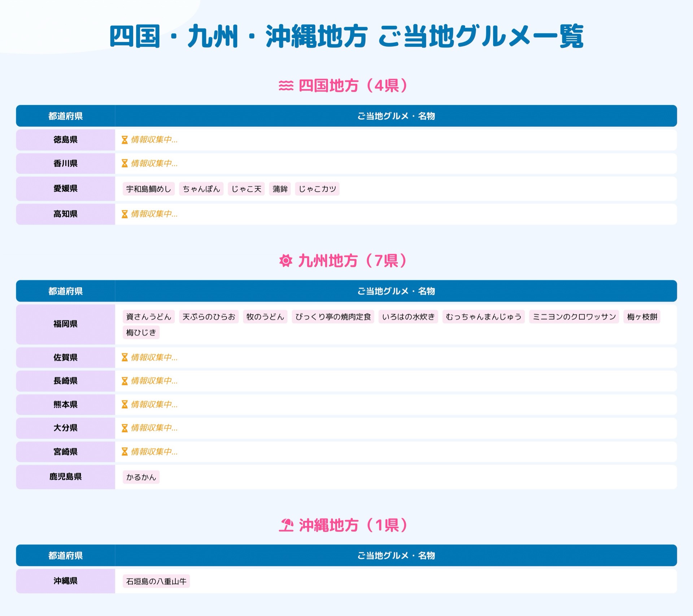The image size is (693, 616).
Task: Select the 宇和島鯛めし tag
Action: click(x=148, y=189)
